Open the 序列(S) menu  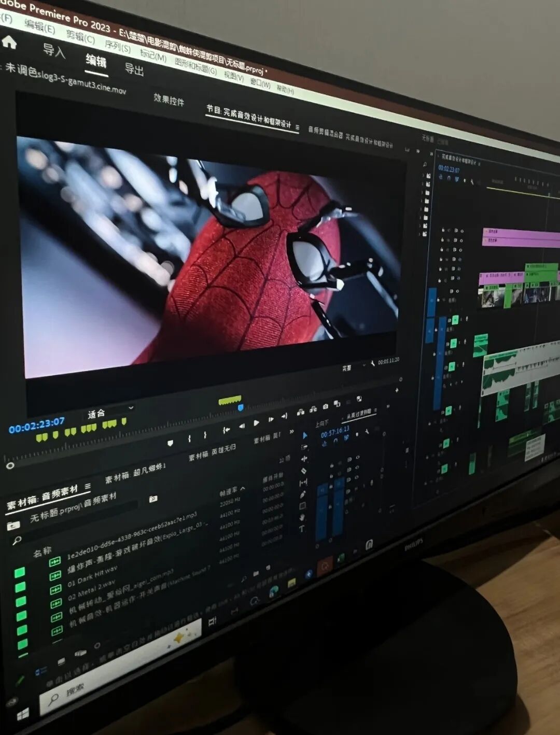click(x=118, y=47)
